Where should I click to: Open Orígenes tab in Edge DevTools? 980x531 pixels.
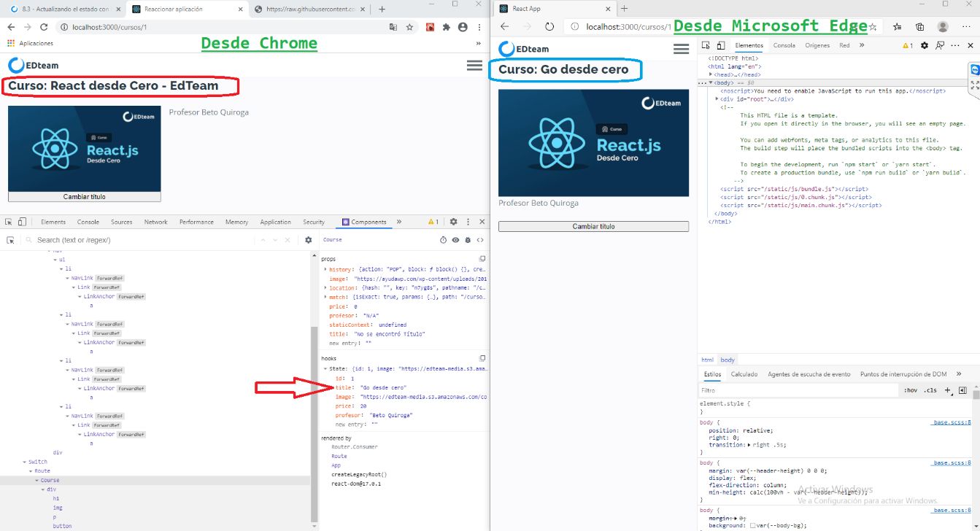tap(817, 45)
